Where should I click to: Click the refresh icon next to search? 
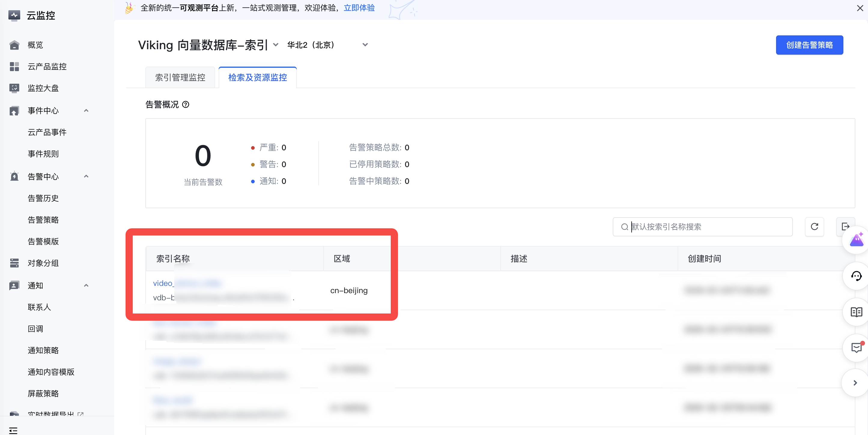(x=814, y=226)
